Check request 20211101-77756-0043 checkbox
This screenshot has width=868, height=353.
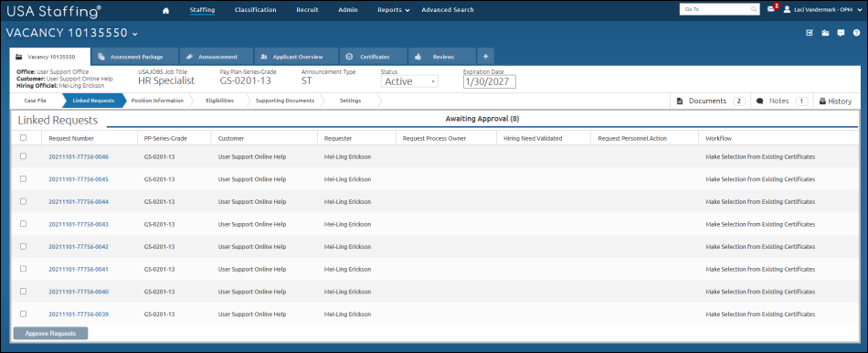click(x=23, y=224)
